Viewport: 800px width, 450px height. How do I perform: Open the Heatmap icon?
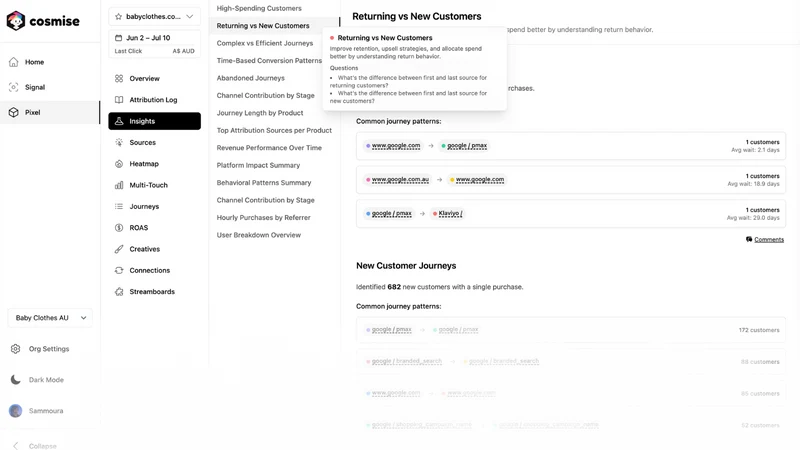(119, 164)
